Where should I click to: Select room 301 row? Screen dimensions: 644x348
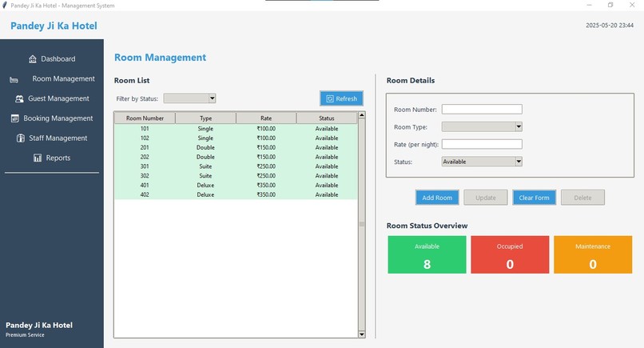point(236,166)
